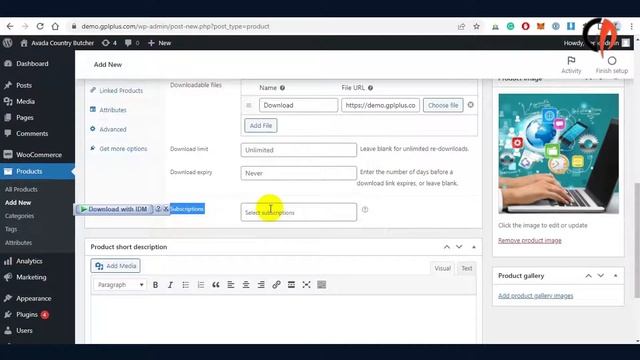
Task: Toggle italic formatting in editor
Action: pos(170,285)
